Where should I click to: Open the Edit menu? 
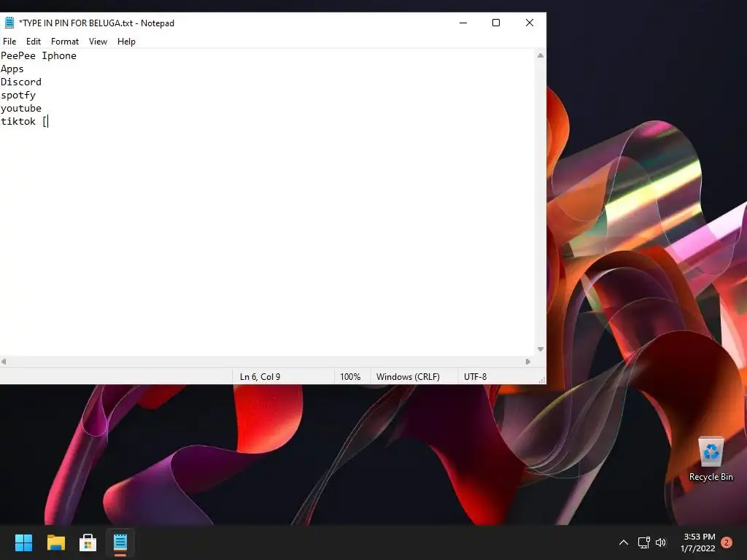click(34, 42)
